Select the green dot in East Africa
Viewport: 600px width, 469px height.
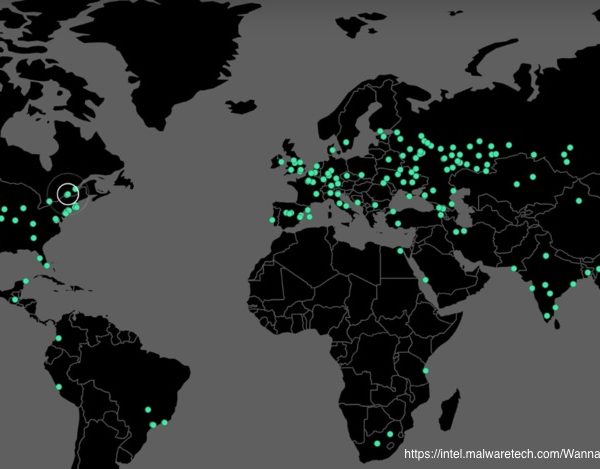(x=424, y=371)
